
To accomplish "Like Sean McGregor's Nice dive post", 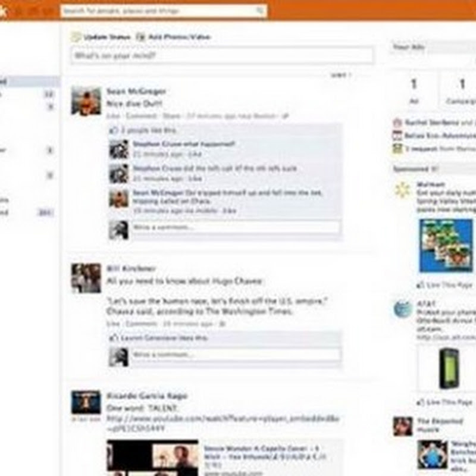I will [113, 116].
